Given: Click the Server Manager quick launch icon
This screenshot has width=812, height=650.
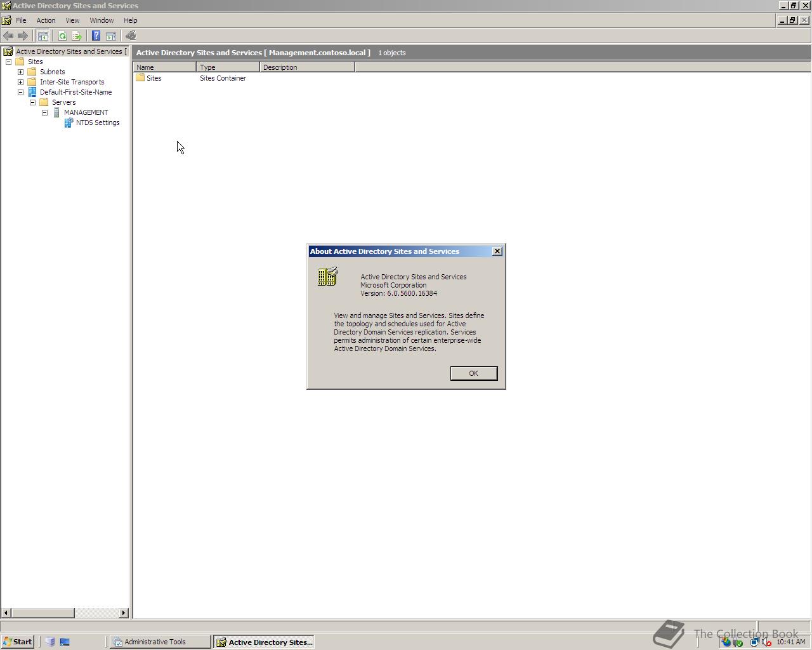Looking at the screenshot, I should pyautogui.click(x=50, y=642).
